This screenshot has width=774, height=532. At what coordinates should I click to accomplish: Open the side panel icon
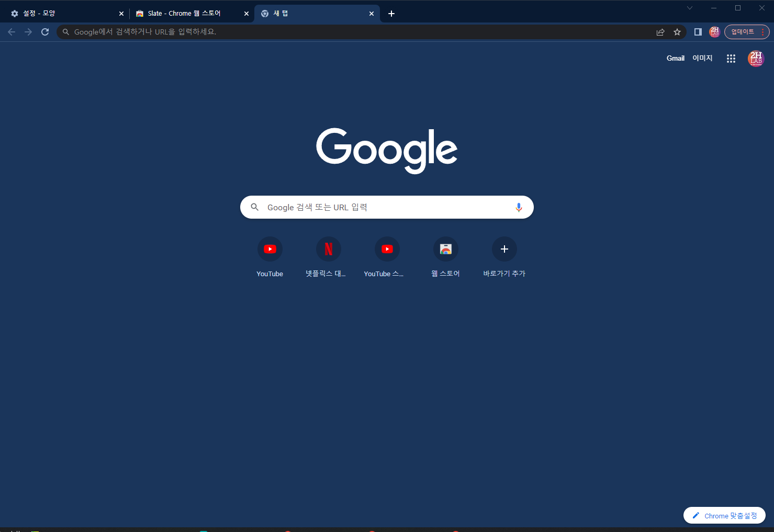(x=698, y=32)
